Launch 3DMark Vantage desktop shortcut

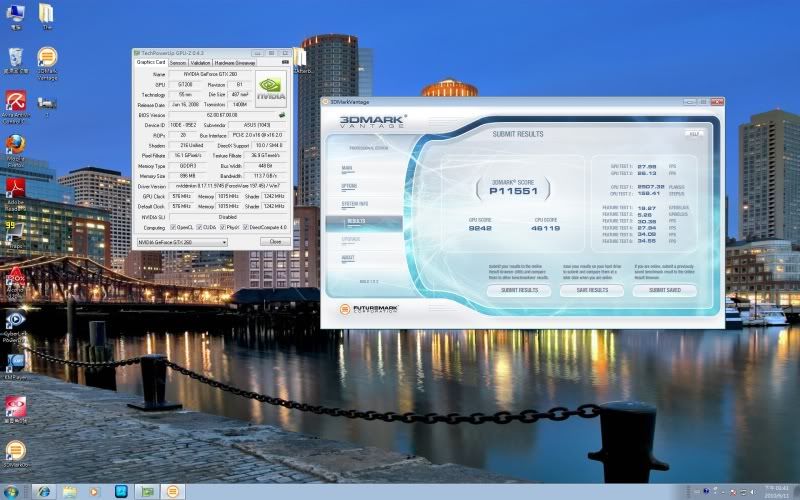[47, 62]
